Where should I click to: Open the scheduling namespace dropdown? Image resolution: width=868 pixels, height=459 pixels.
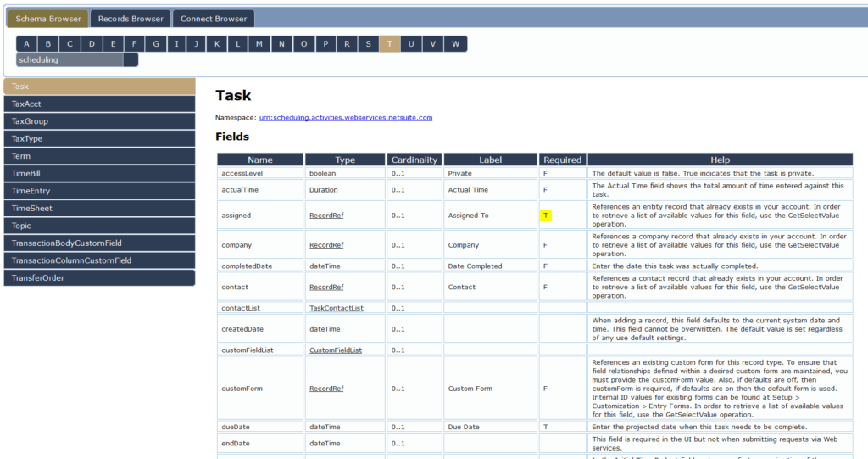coord(77,60)
